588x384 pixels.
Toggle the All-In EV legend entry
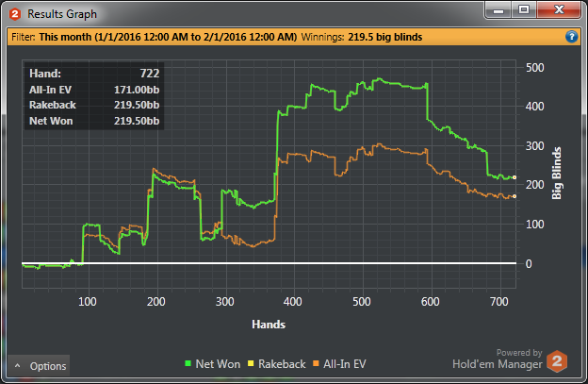tap(339, 364)
